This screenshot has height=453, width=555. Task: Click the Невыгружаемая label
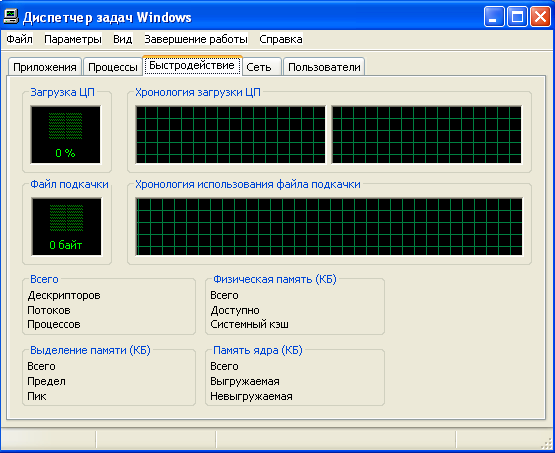[251, 396]
